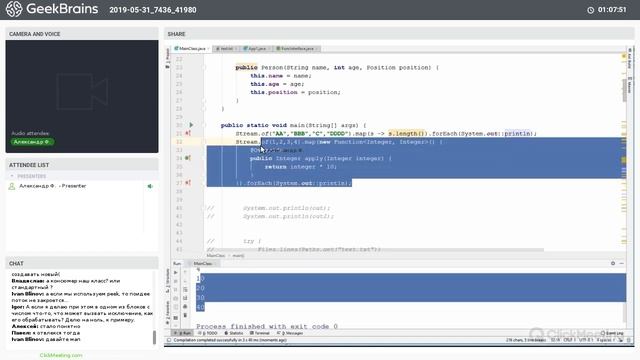Click the scroll-to-end icon in Run toolbar

[x=185, y=298]
